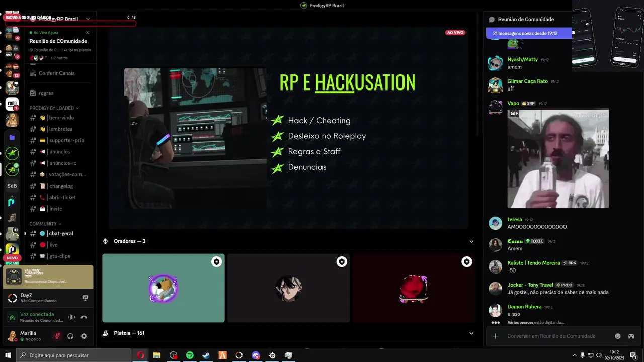The width and height of the screenshot is (644, 362).
Task: Open the chat-geral channel
Action: (x=59, y=233)
